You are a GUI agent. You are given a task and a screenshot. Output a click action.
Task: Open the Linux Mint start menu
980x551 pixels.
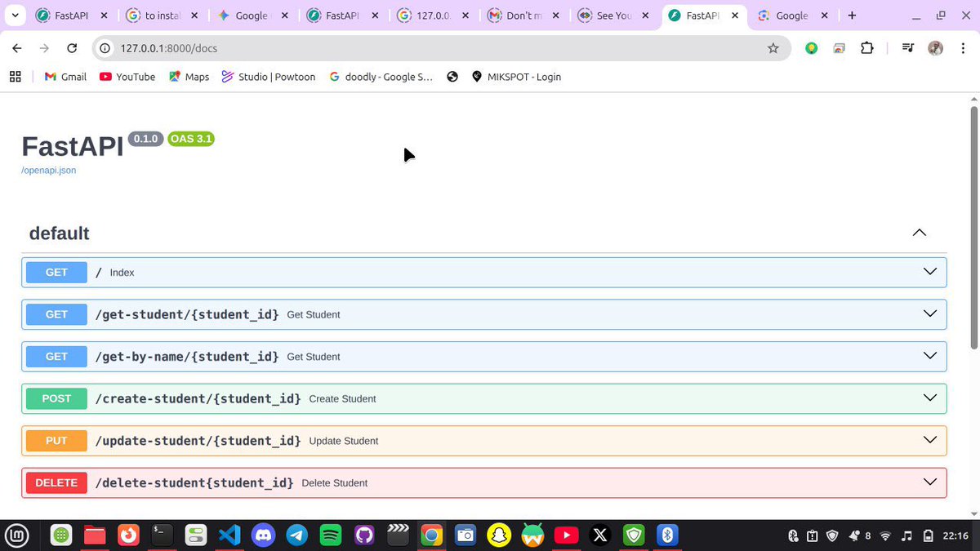18,535
